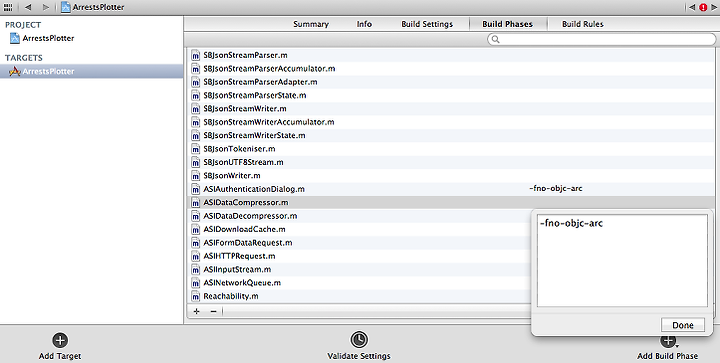
Task: Click Validate Settings clock icon
Action: [359, 340]
